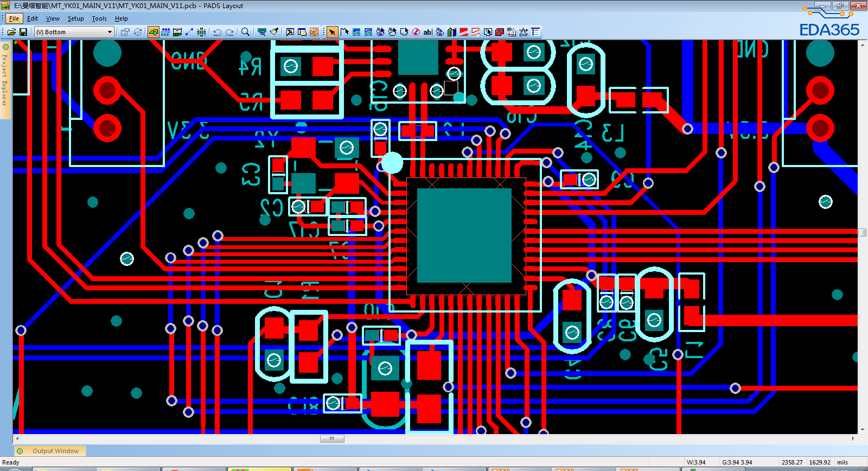Open the Design toolbar icon
The image size is (868, 471).
coord(165,32)
